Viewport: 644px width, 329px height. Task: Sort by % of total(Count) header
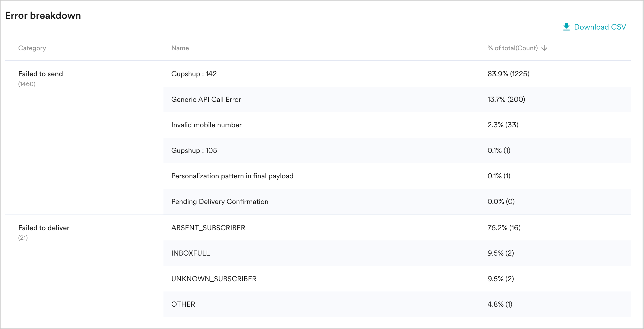512,48
